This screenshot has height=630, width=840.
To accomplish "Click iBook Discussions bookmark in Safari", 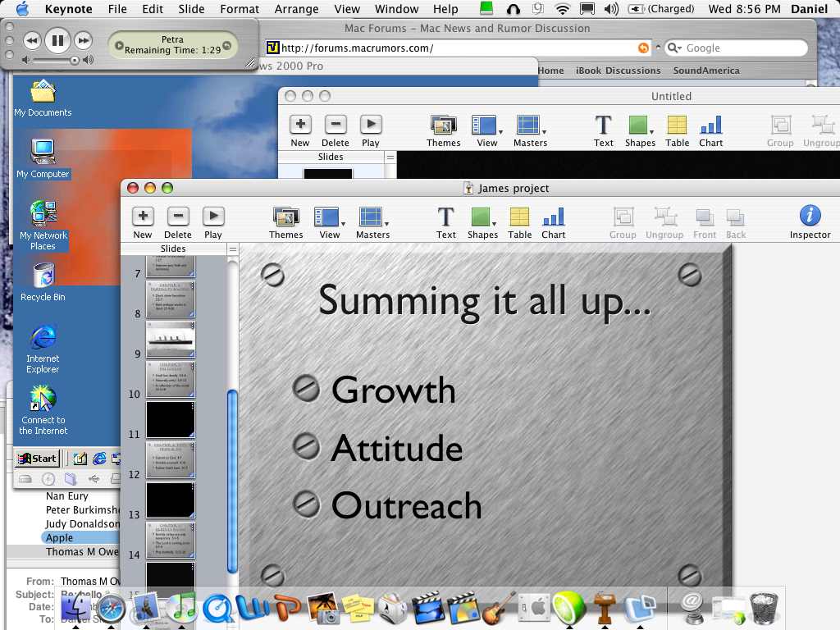I will pos(618,71).
